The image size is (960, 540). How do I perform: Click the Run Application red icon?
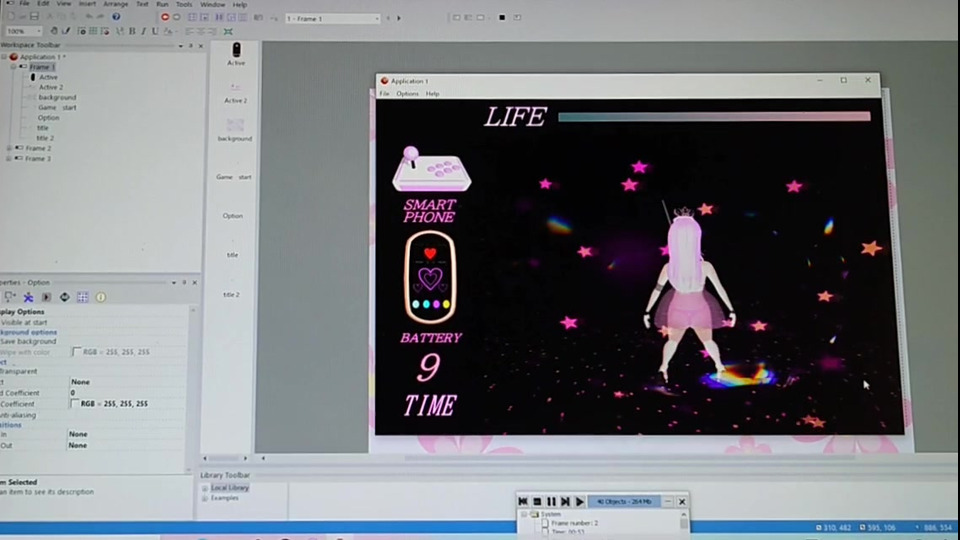click(x=165, y=17)
